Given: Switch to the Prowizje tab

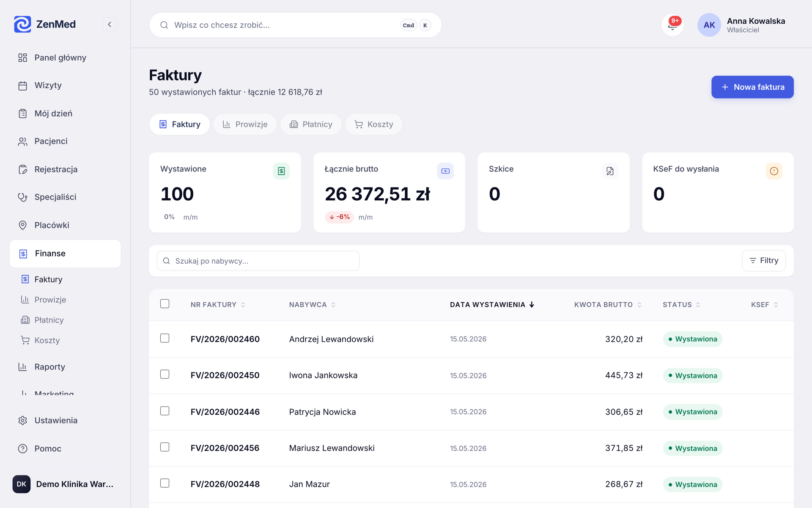Looking at the screenshot, I should click(x=245, y=124).
